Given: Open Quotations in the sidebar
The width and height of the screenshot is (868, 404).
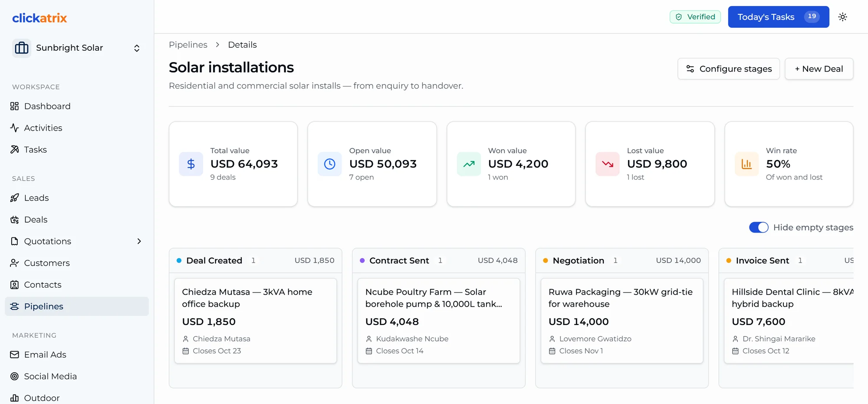Looking at the screenshot, I should pyautogui.click(x=77, y=241).
